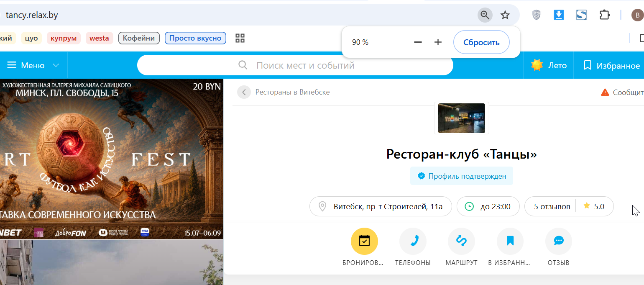This screenshot has width=644, height=285.
Task: Open the westa bookmark group
Action: 100,38
